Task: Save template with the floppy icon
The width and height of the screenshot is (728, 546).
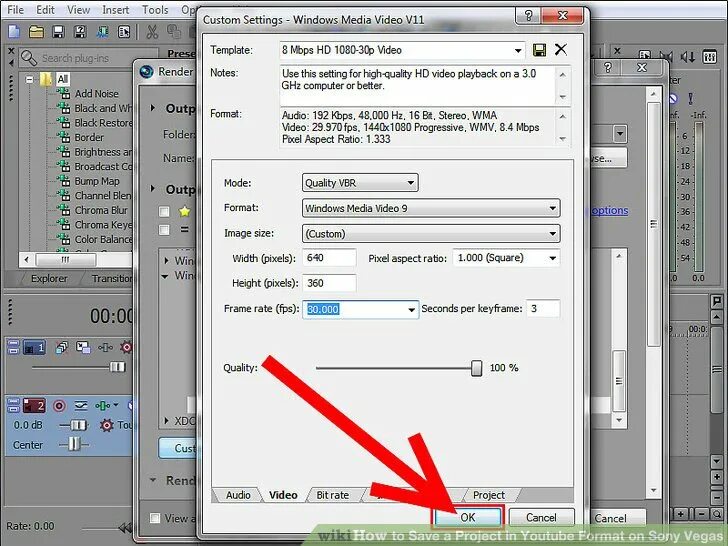Action: tap(539, 50)
